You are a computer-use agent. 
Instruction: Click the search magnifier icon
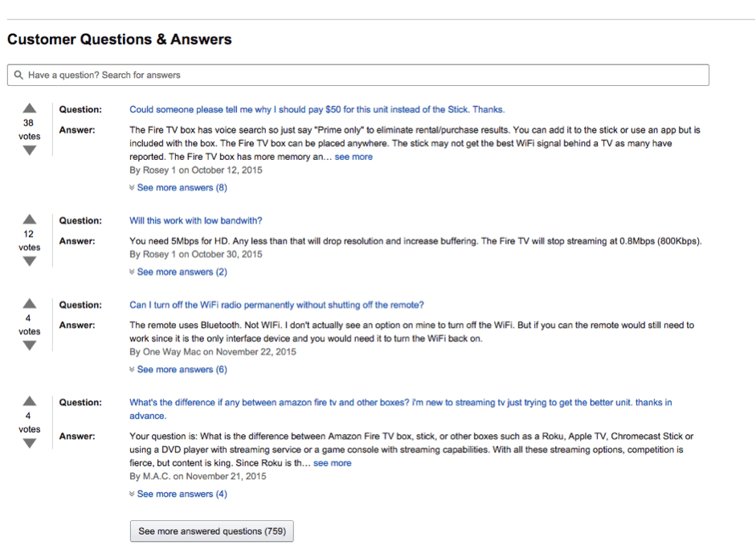18,76
